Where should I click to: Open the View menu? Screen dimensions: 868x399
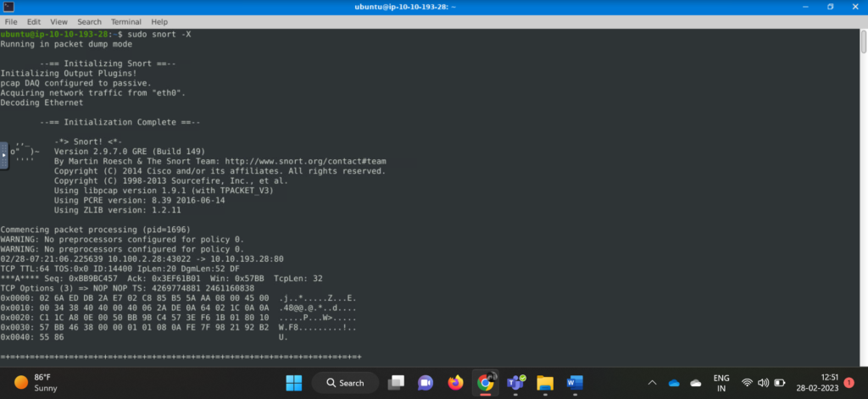point(58,21)
